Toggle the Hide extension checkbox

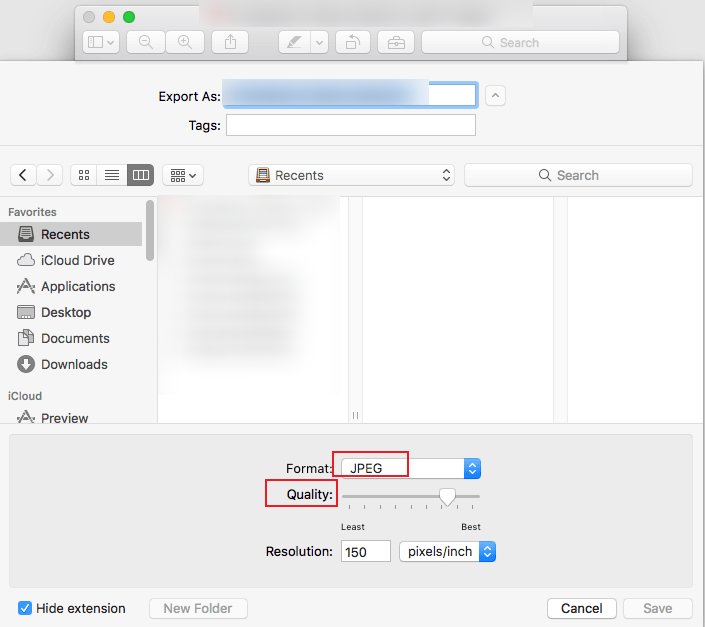click(x=25, y=608)
